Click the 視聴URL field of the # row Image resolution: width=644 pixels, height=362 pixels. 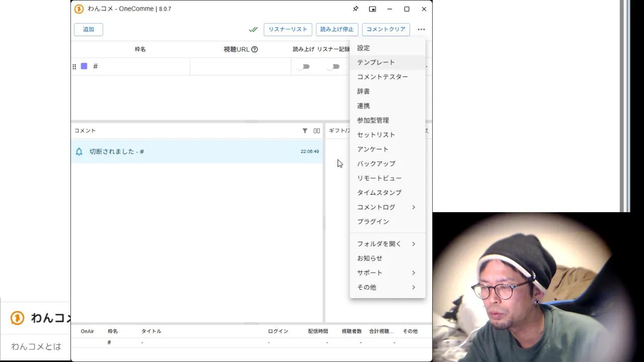[x=240, y=66]
